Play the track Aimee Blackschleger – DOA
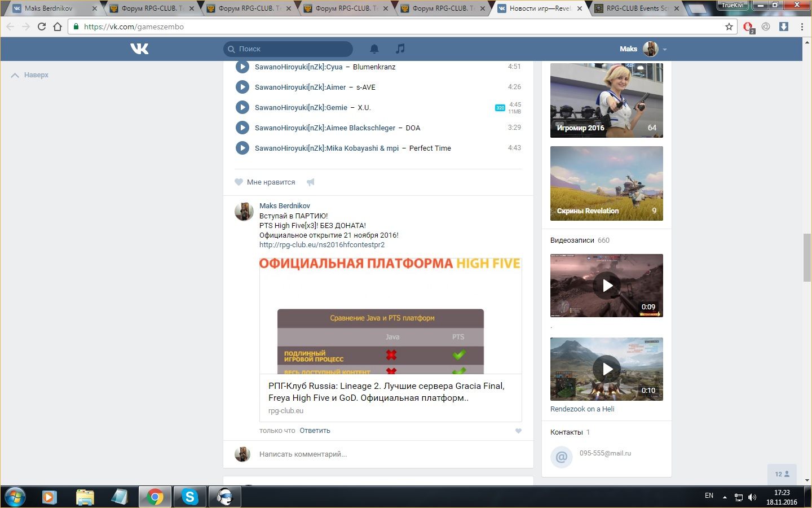The height and width of the screenshot is (508, 812). [x=242, y=128]
